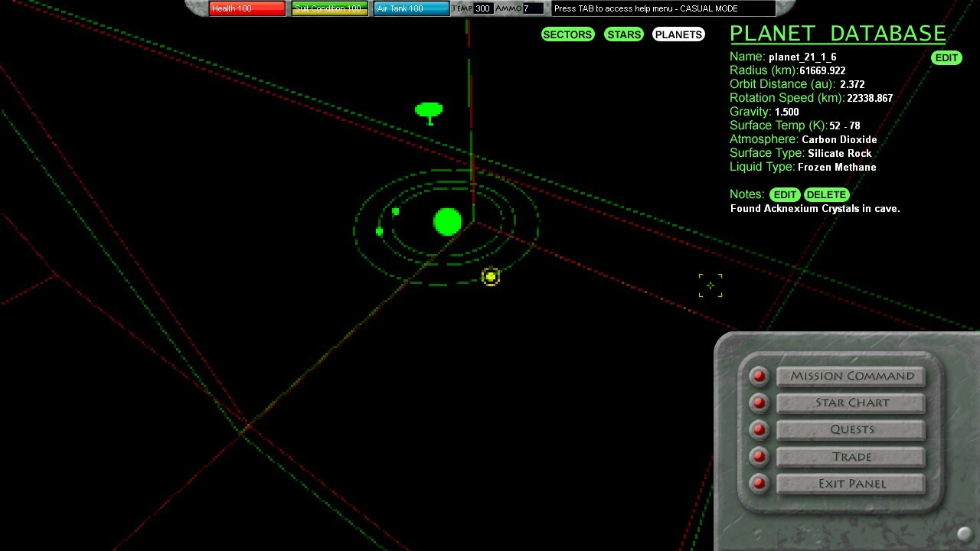Toggle the red indicator next to Quests
The width and height of the screenshot is (980, 551).
click(758, 429)
